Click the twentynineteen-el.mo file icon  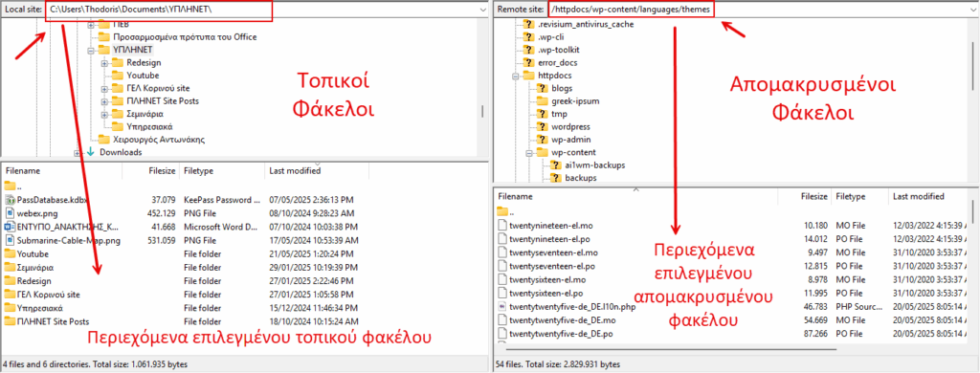(x=502, y=225)
